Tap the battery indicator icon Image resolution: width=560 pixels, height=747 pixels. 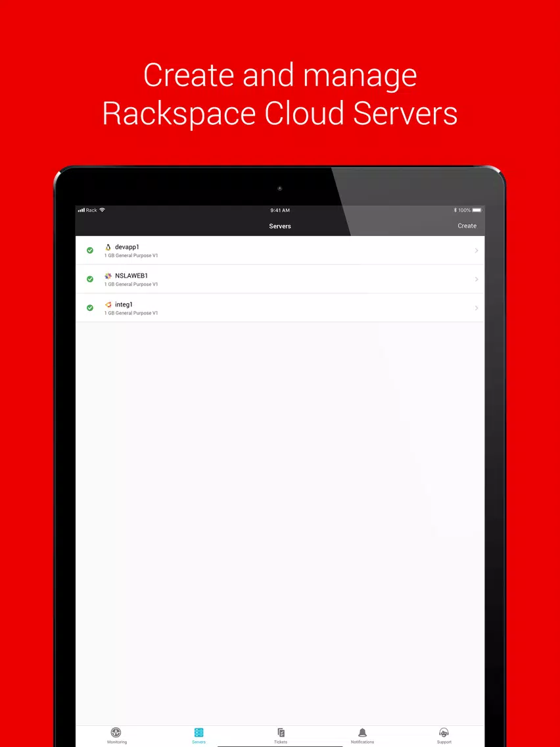point(477,210)
